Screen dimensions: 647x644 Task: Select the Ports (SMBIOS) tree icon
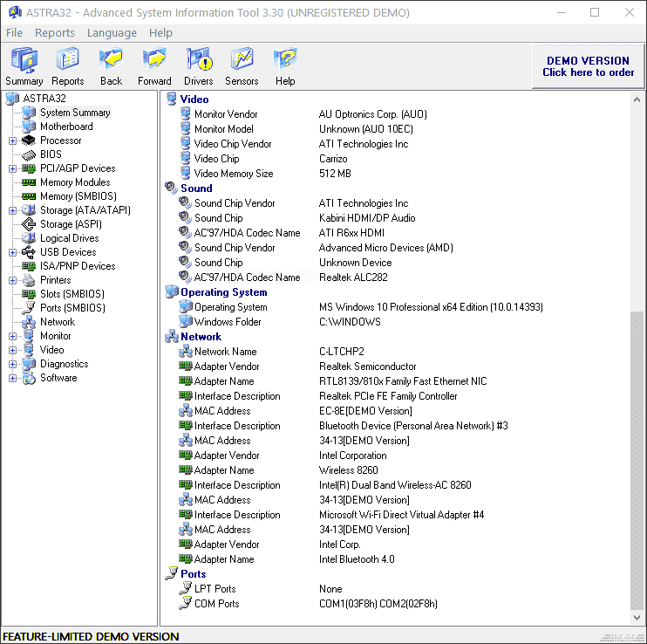click(29, 308)
